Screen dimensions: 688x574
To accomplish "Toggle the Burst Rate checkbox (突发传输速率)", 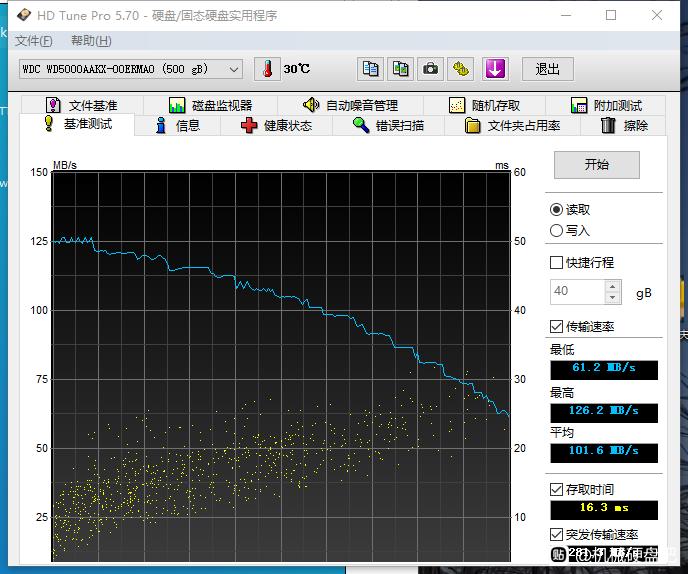I will click(x=556, y=535).
